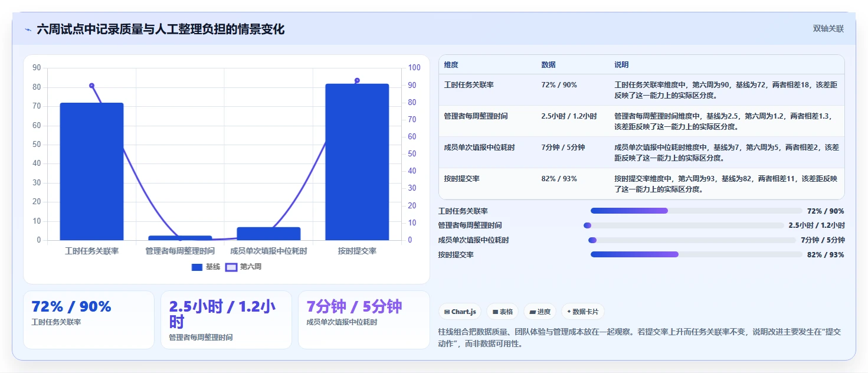
Task: Click the 双轴关联 label in header
Action: pyautogui.click(x=828, y=29)
